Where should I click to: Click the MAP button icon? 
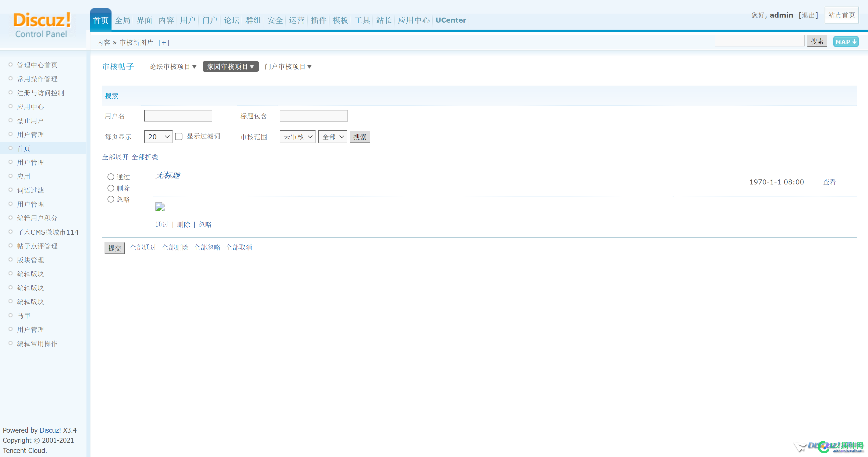click(x=845, y=42)
